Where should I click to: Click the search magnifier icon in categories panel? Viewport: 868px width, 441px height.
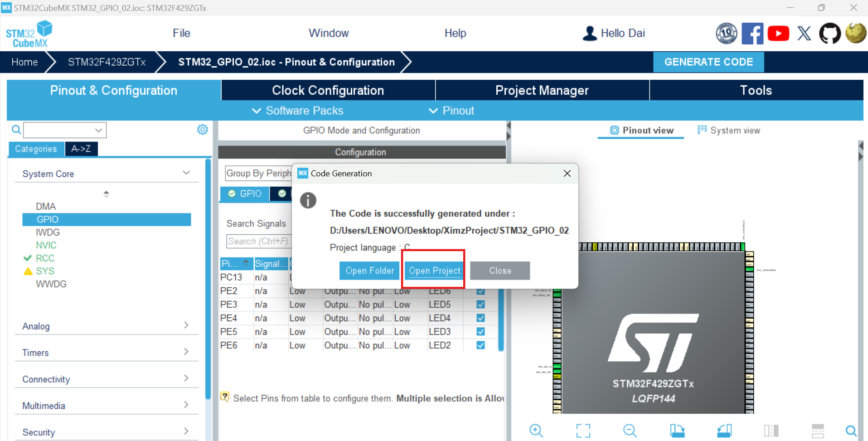click(x=16, y=130)
